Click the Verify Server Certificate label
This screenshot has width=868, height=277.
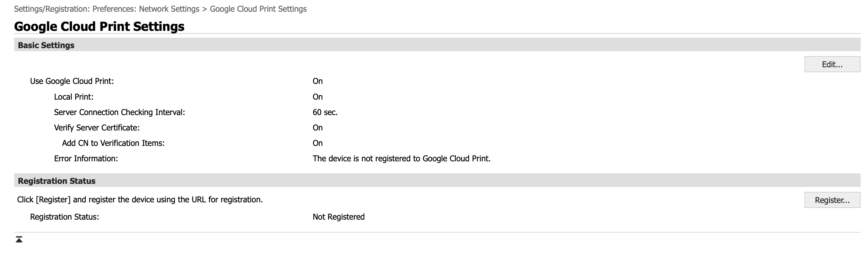[x=97, y=128]
